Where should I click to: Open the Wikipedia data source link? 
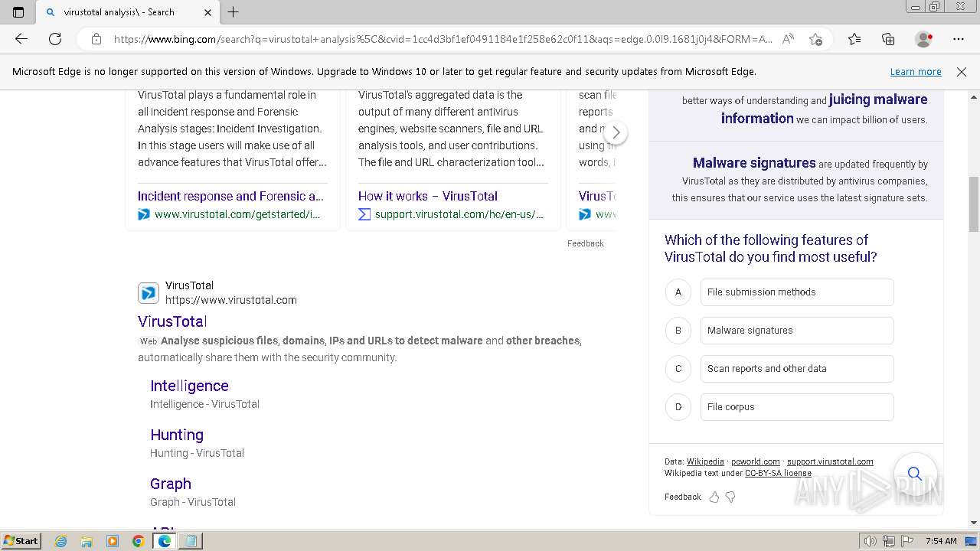pyautogui.click(x=705, y=461)
